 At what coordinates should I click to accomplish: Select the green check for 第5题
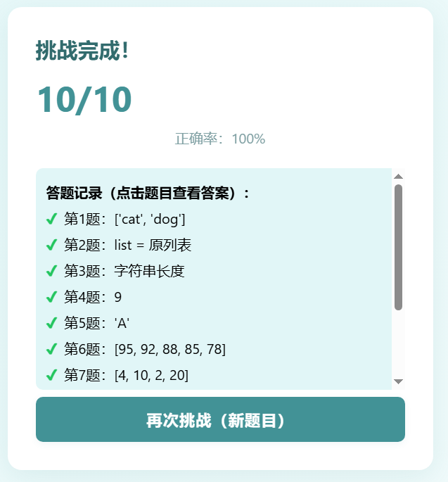[x=51, y=323]
